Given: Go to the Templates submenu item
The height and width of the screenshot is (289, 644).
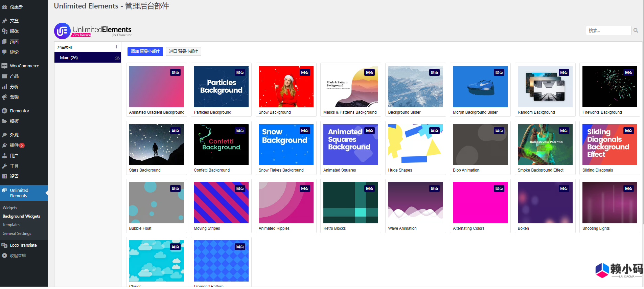Looking at the screenshot, I should click(11, 225).
